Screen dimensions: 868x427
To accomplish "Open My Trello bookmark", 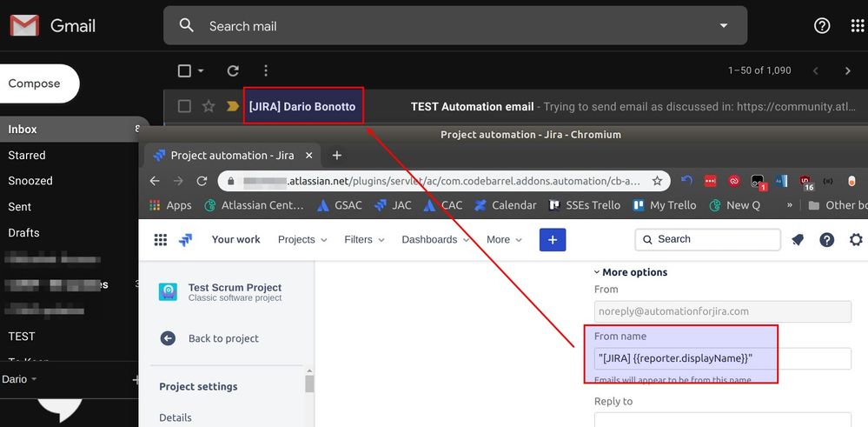I will (x=665, y=205).
